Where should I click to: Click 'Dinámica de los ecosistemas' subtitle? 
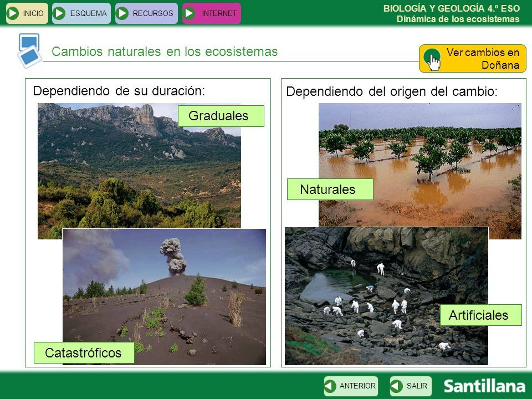tap(458, 19)
